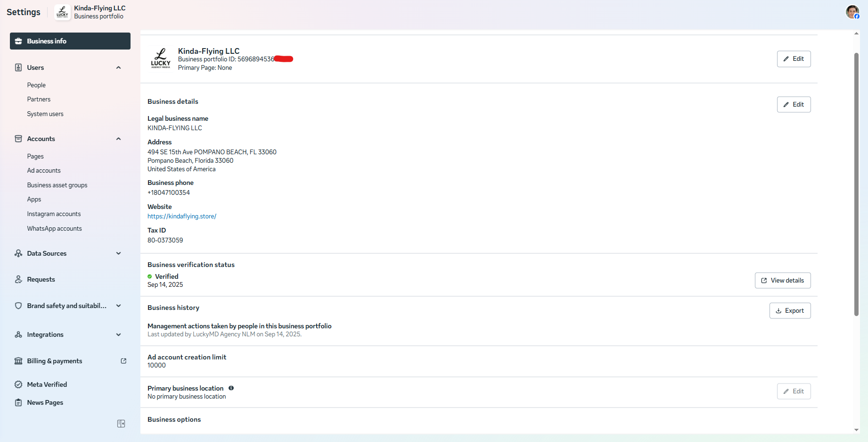The height and width of the screenshot is (442, 868).
Task: Expand the Data Sources chevron
Action: point(119,253)
